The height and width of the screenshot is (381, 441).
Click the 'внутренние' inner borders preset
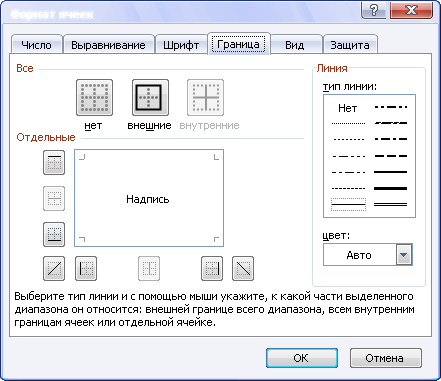pos(205,98)
